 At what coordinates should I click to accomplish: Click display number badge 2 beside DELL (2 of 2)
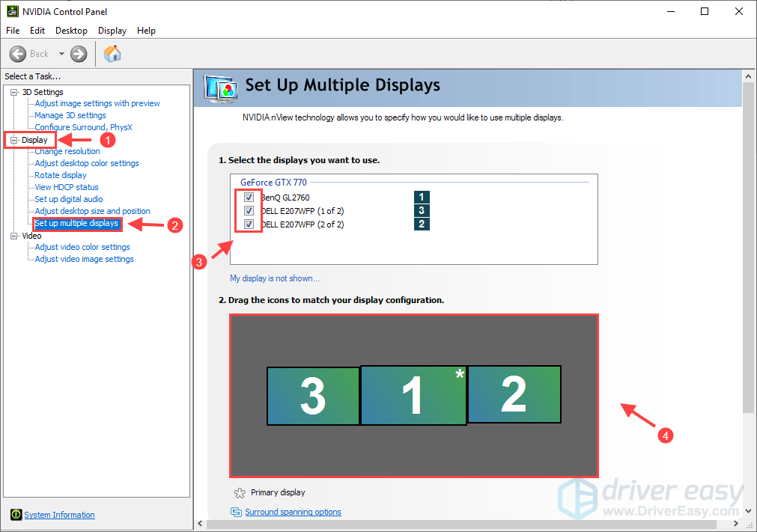(422, 224)
